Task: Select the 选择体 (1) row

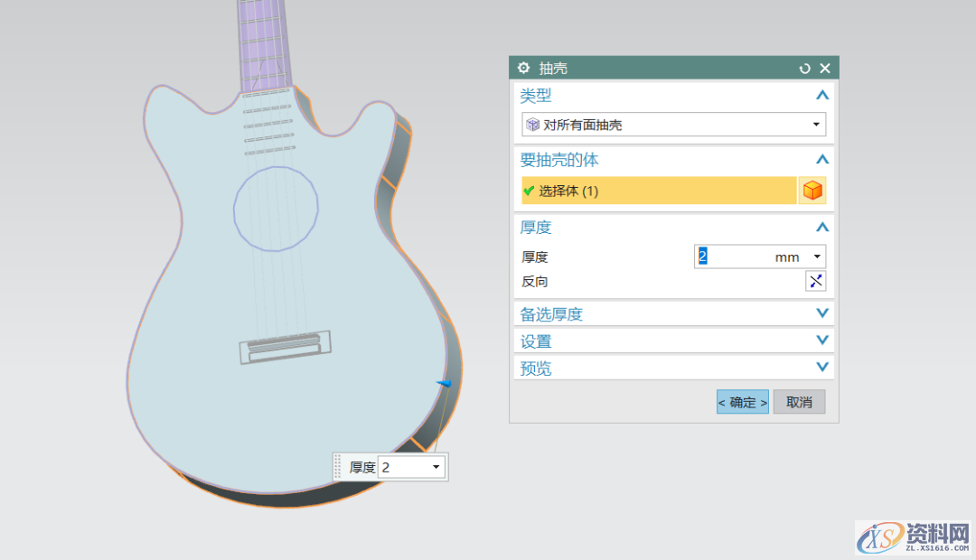Action: (x=658, y=191)
